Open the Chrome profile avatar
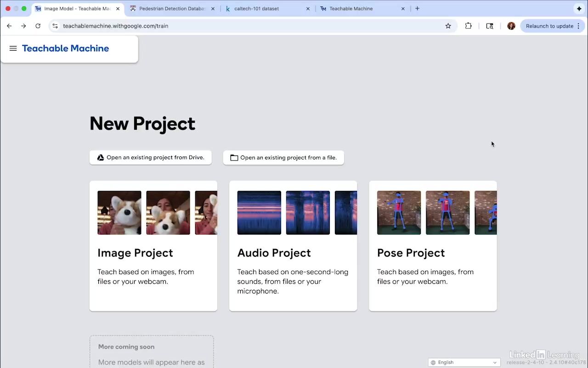Viewport: 588px width, 368px height. [511, 26]
